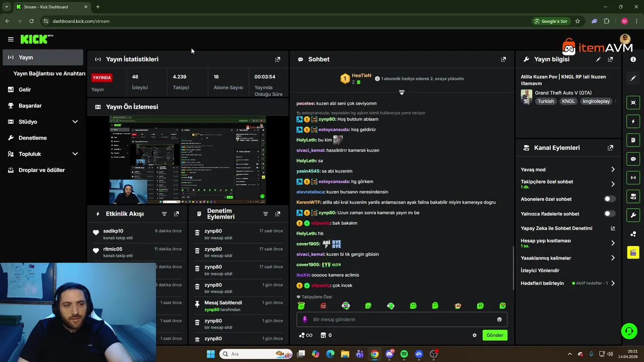Toggle Yalnızca ifadelerle sohbet switch
Image resolution: width=644 pixels, height=362 pixels.
click(609, 214)
